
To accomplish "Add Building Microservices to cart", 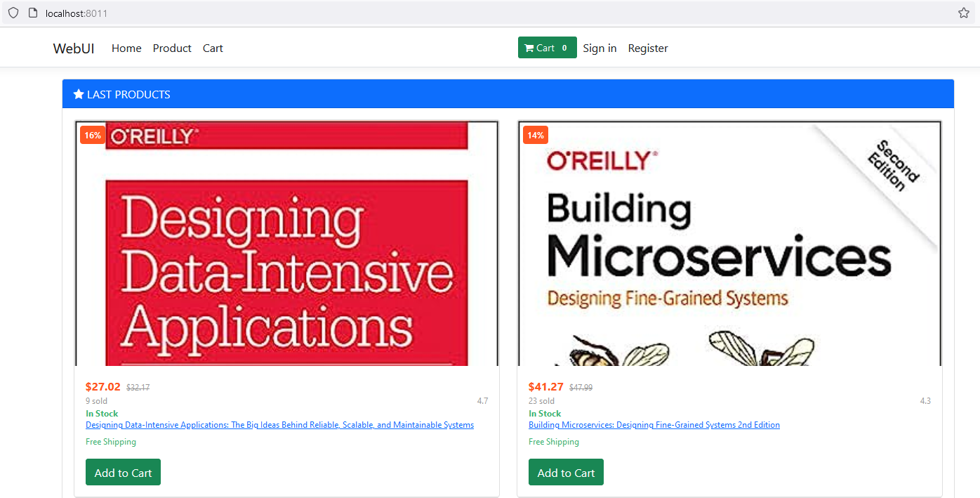I will [x=566, y=472].
